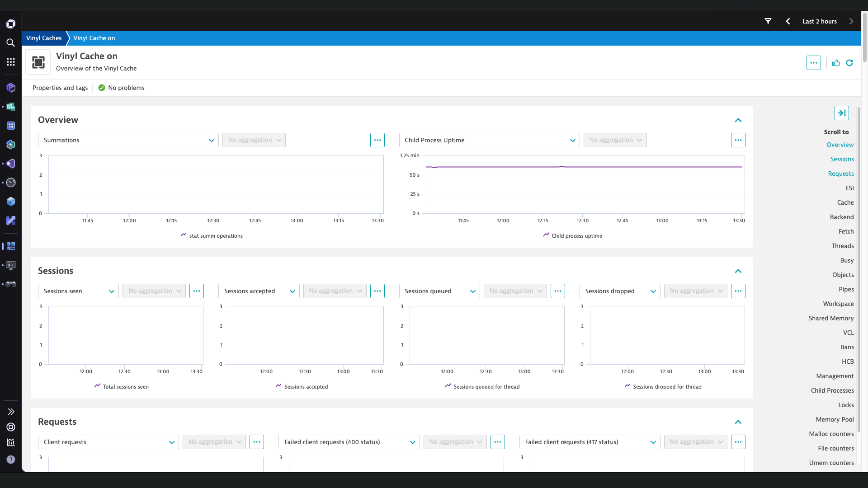Image resolution: width=868 pixels, height=488 pixels.
Task: Open the apps grid launcher
Action: pyautogui.click(x=11, y=62)
